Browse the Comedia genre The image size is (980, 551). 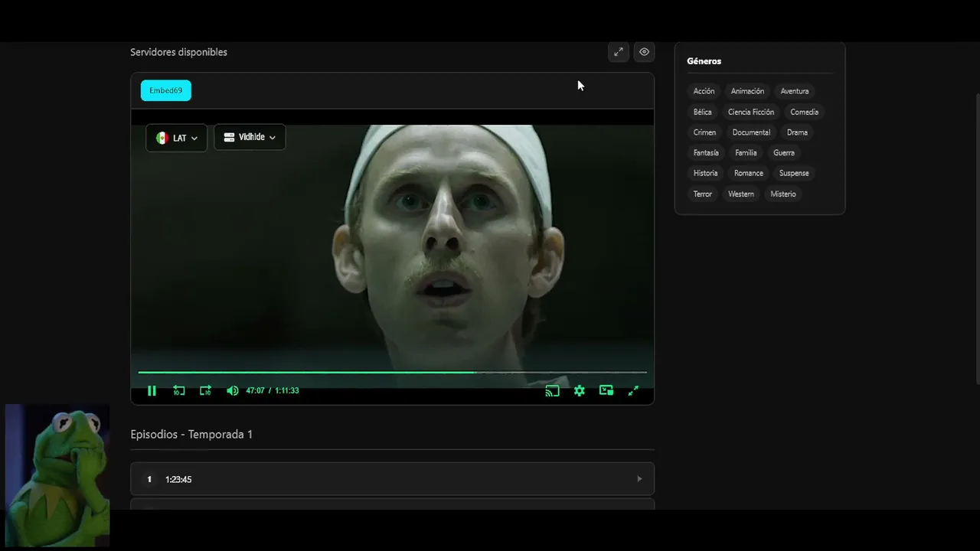coord(804,112)
